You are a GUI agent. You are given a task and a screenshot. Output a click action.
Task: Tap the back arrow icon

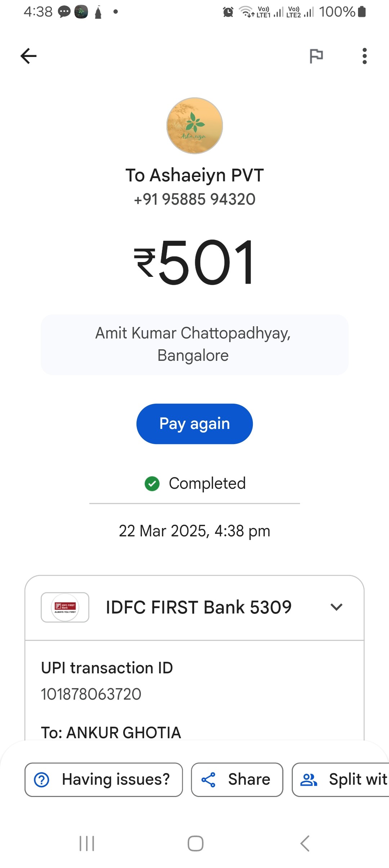(28, 56)
